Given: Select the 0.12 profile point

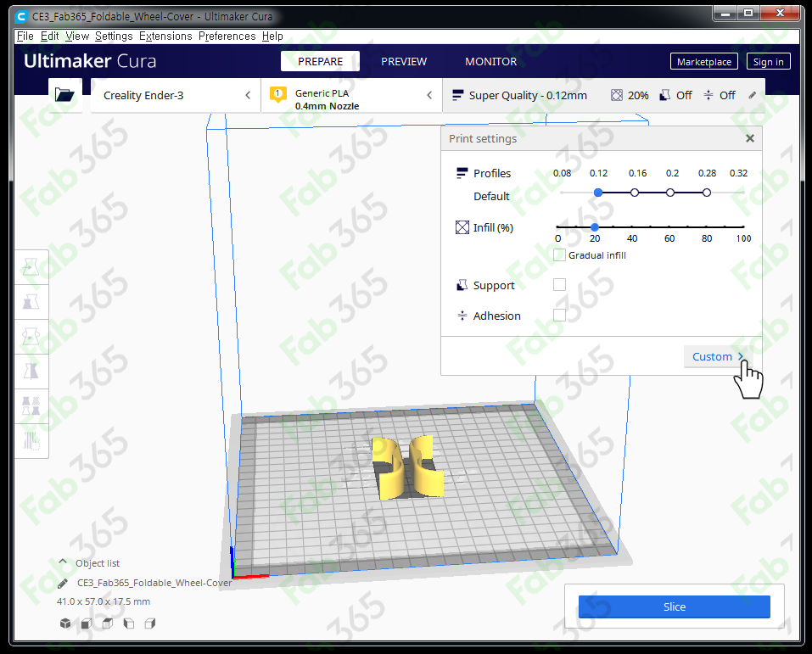Looking at the screenshot, I should (x=598, y=193).
